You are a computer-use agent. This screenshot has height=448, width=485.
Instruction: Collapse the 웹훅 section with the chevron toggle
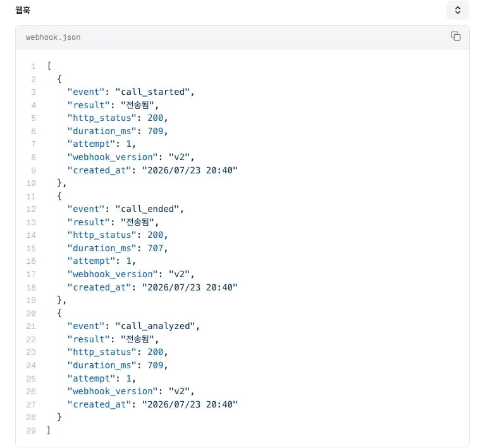point(457,10)
